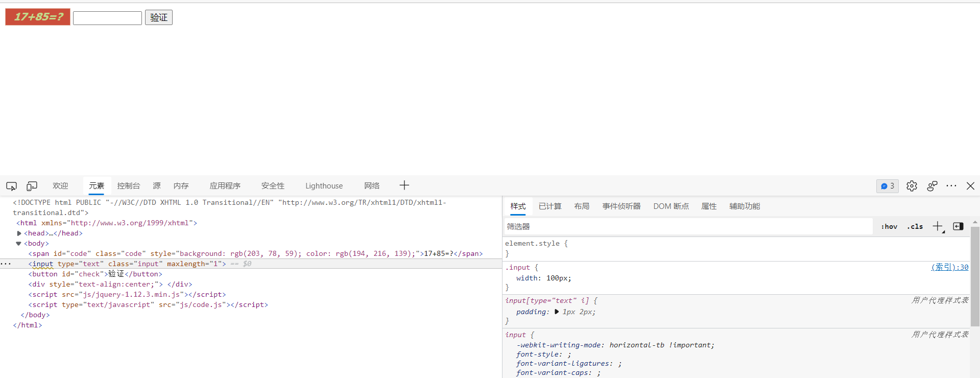The height and width of the screenshot is (378, 980).
Task: Select the span id="code" node
Action: point(255,253)
